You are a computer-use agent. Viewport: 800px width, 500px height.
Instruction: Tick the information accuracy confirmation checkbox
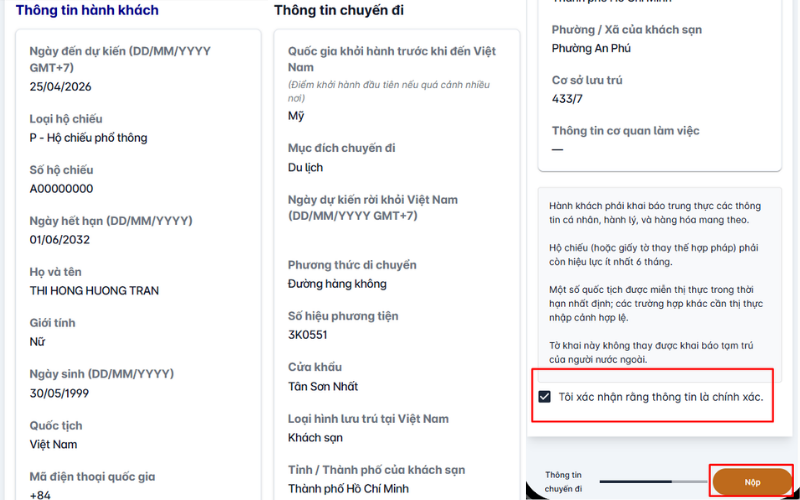pyautogui.click(x=544, y=397)
